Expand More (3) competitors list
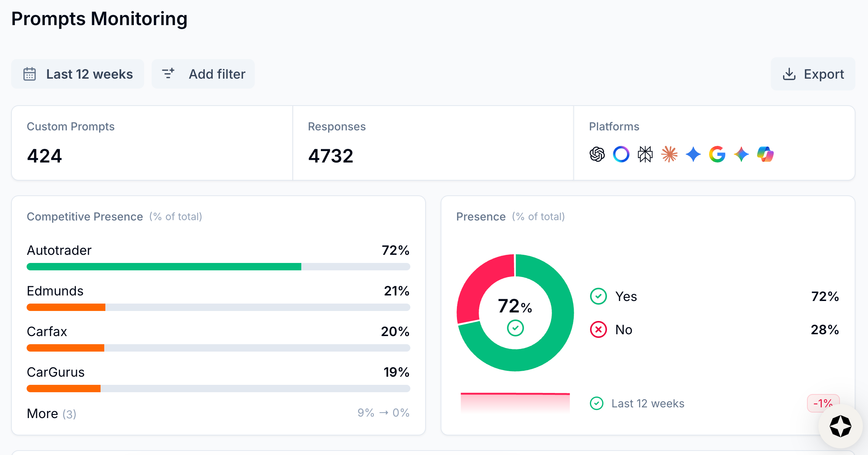 click(51, 413)
